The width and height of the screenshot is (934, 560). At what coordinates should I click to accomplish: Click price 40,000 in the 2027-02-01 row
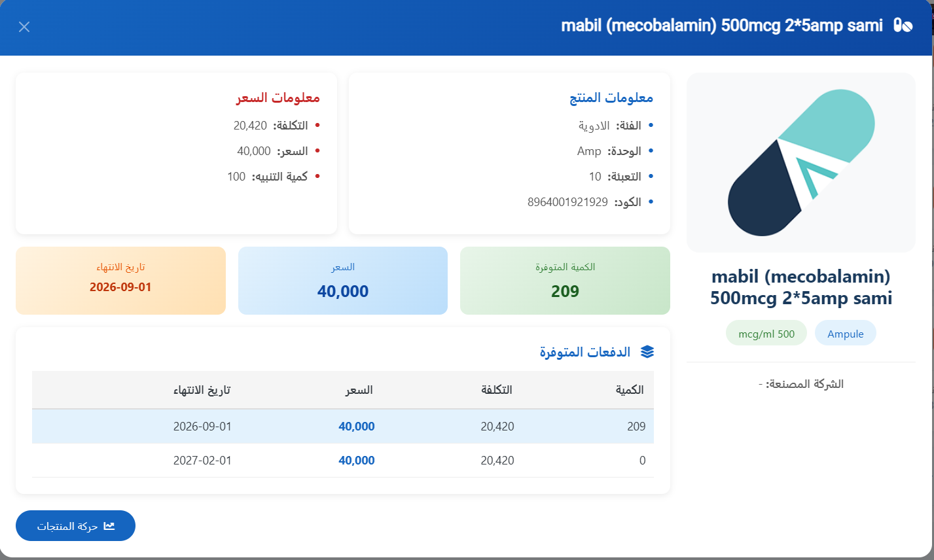[357, 461]
